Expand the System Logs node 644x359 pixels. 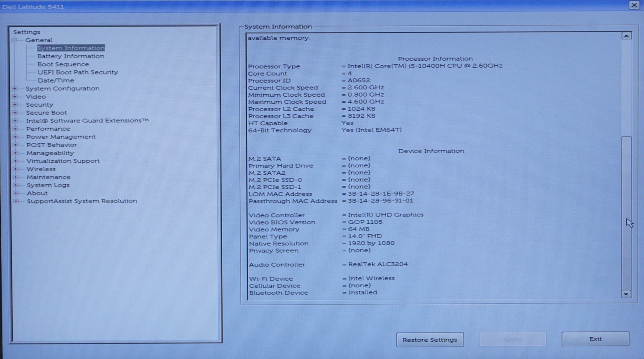pos(15,185)
